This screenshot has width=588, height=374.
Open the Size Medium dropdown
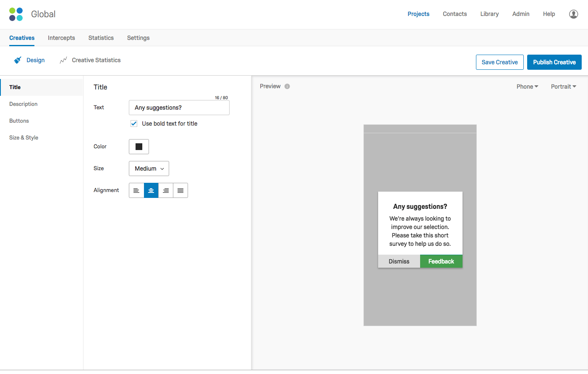click(149, 169)
